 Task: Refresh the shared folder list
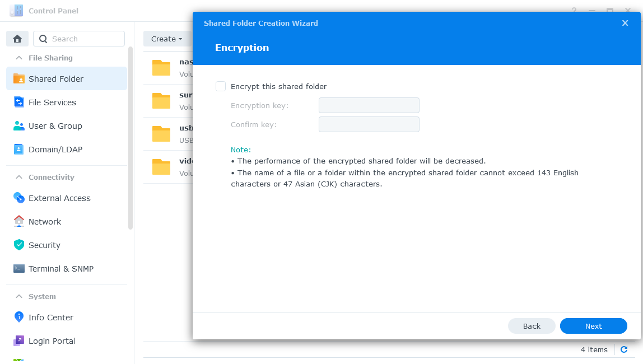[x=624, y=349]
